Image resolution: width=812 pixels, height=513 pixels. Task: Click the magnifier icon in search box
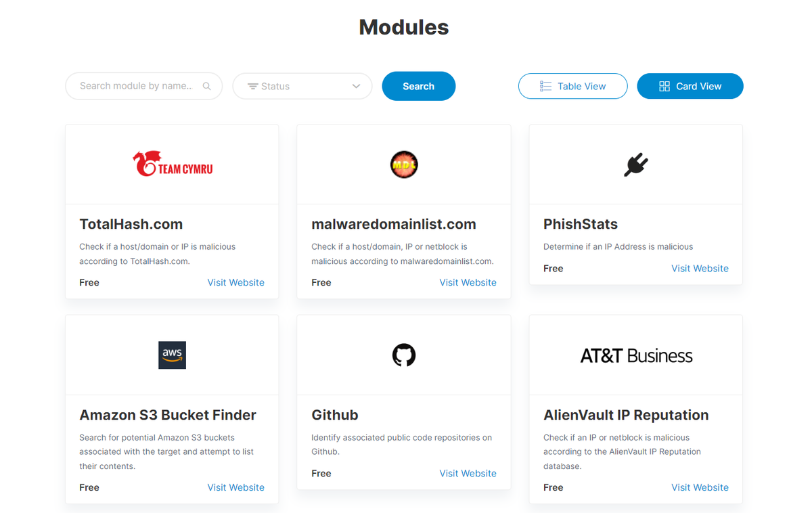(207, 86)
